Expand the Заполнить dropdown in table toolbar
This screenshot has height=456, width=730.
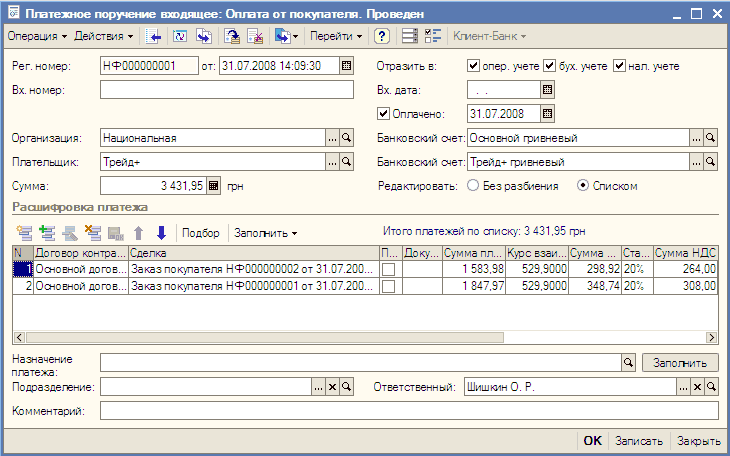[x=265, y=233]
